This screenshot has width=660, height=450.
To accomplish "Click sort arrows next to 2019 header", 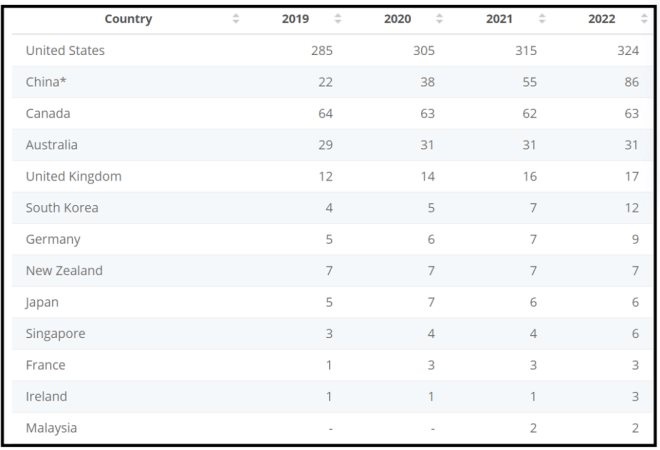I will 337,19.
